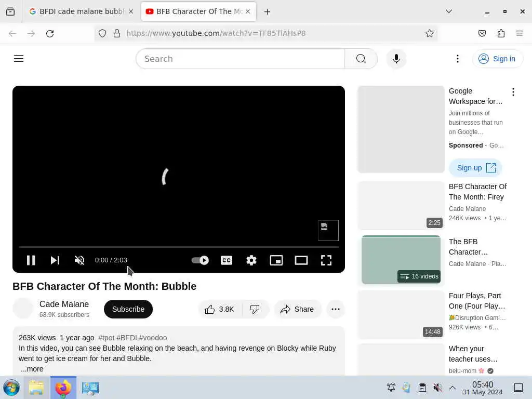Open When your teacher uses video
Screen dimensions: 532x399
click(473, 354)
